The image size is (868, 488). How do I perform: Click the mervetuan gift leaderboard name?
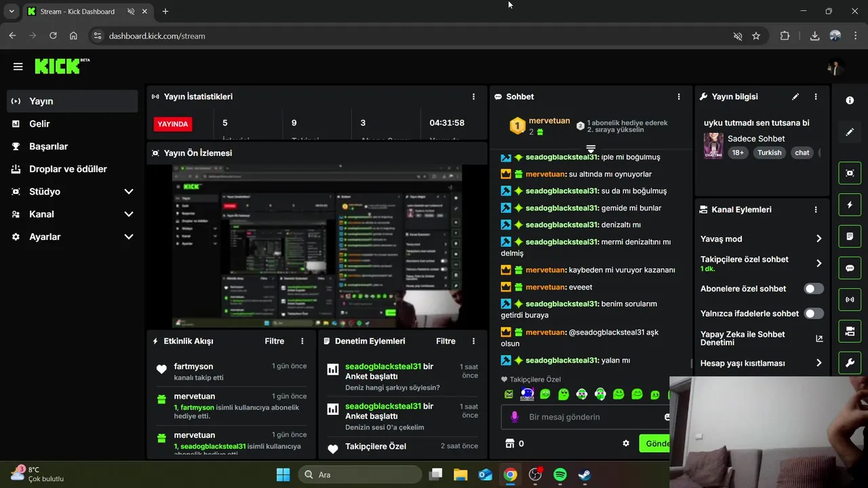pos(549,121)
